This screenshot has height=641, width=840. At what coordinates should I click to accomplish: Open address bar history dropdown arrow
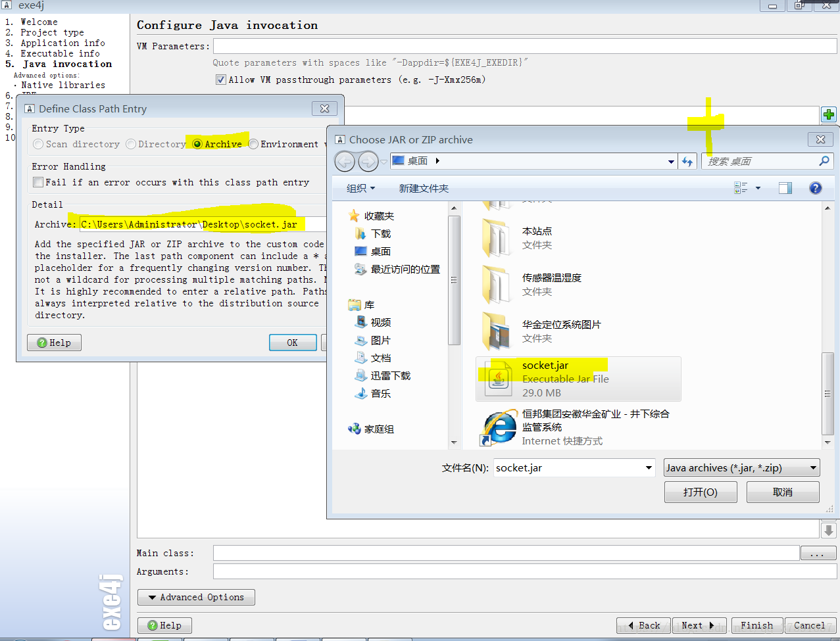click(671, 161)
